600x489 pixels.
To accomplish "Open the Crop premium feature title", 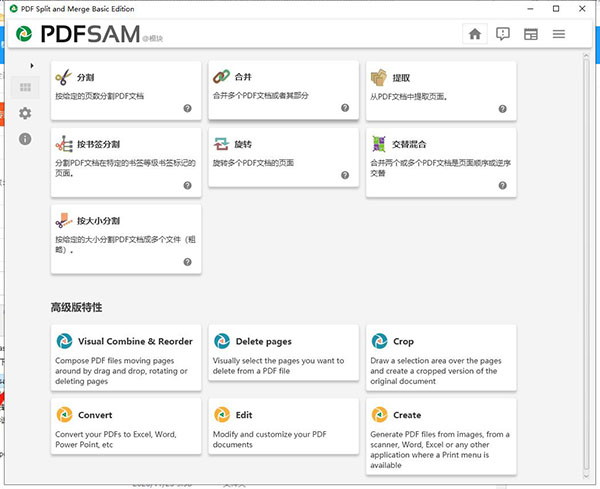I will point(403,341).
